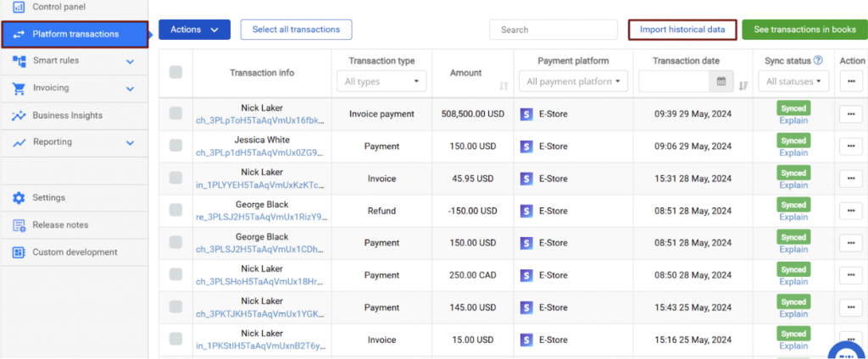Click the Amount column sort arrows icon
Screen dimensions: 868x359
click(504, 86)
